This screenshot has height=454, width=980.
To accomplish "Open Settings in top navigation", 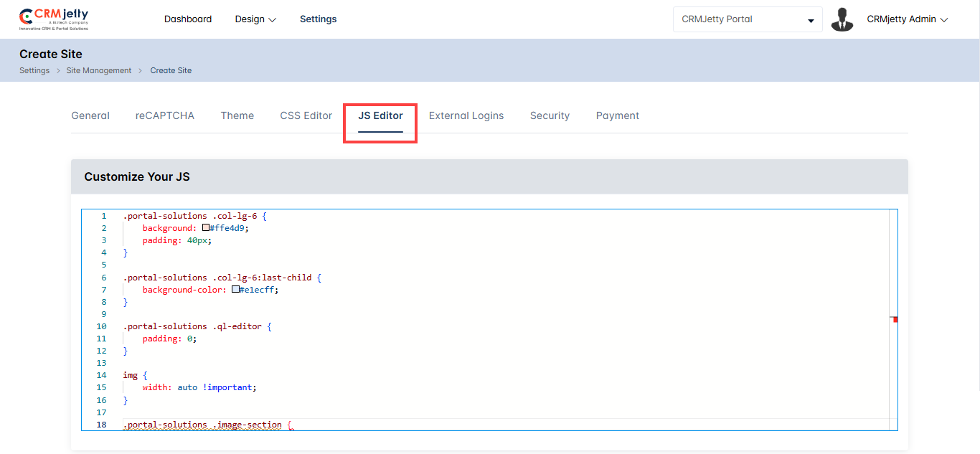I will click(318, 19).
